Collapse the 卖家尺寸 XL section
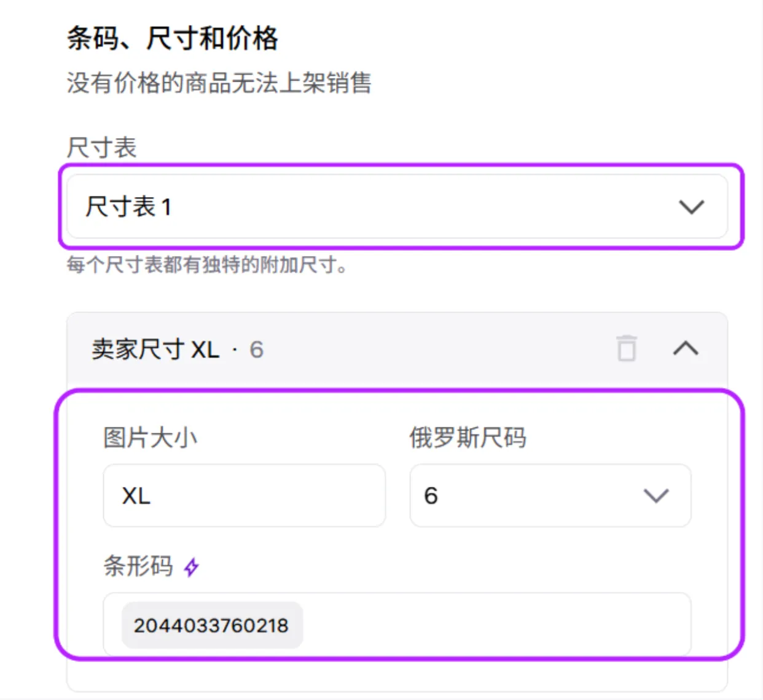The width and height of the screenshot is (763, 700). point(686,348)
